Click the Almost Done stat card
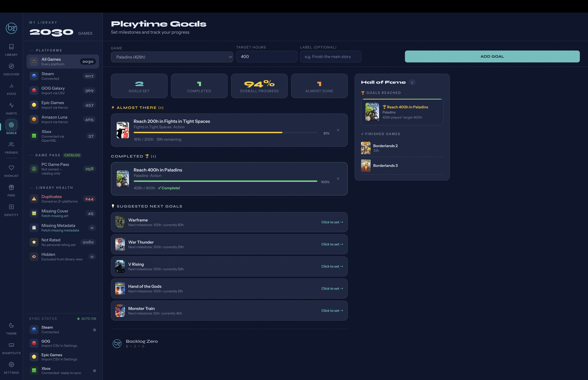This screenshot has width=588, height=380. coord(319,86)
